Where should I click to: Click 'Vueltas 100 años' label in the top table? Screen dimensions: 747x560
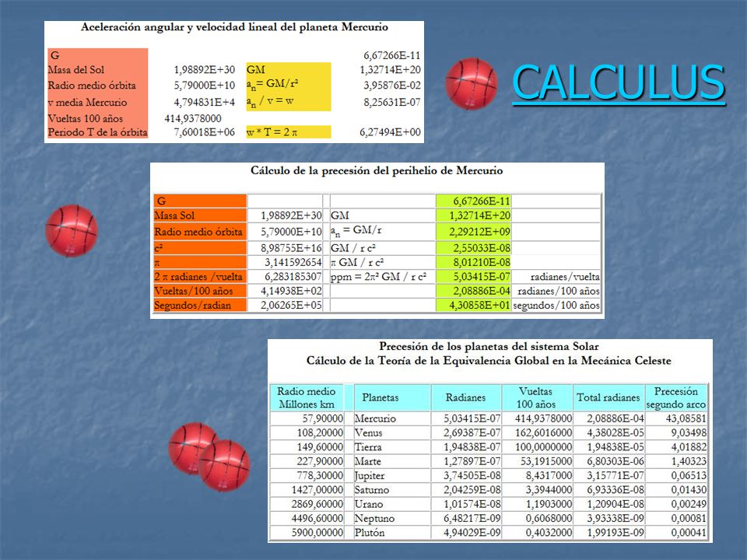(x=86, y=118)
